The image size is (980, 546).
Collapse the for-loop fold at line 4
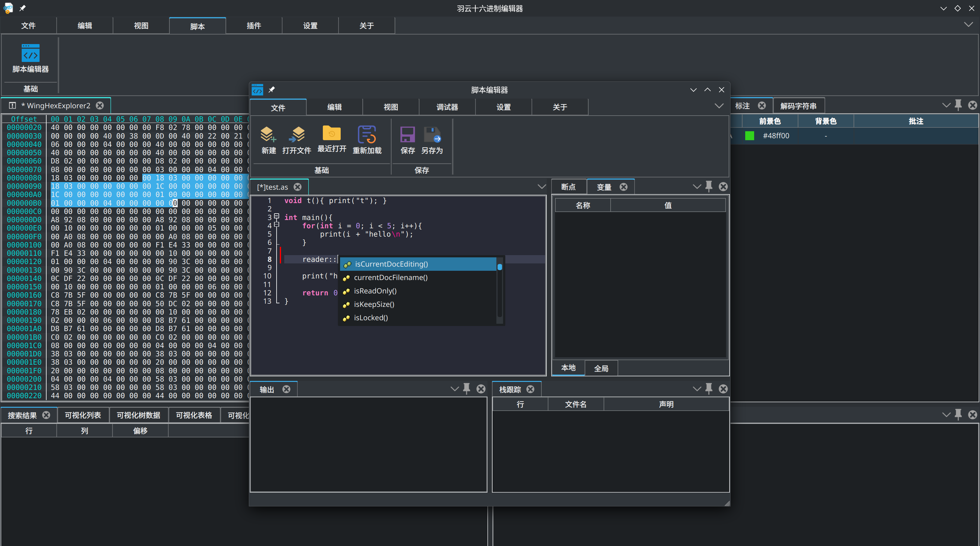pyautogui.click(x=277, y=225)
